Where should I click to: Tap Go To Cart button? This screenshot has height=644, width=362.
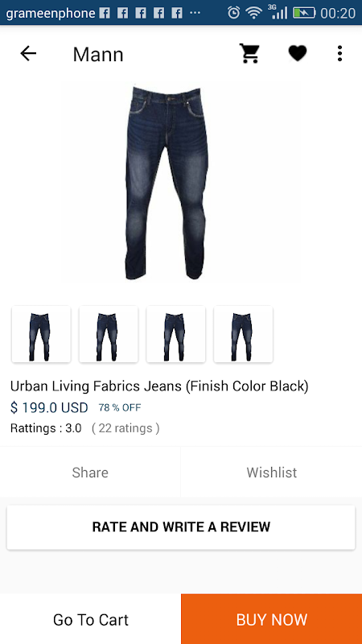tap(90, 619)
